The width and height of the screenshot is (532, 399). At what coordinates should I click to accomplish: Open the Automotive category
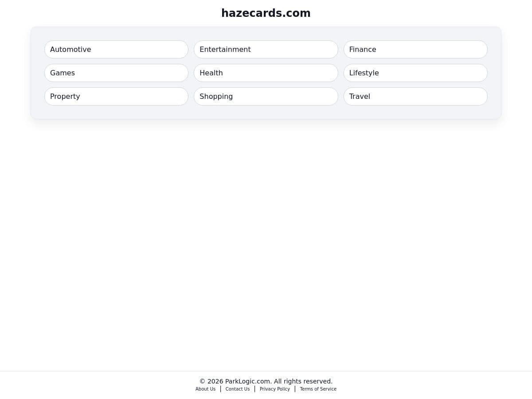116,49
